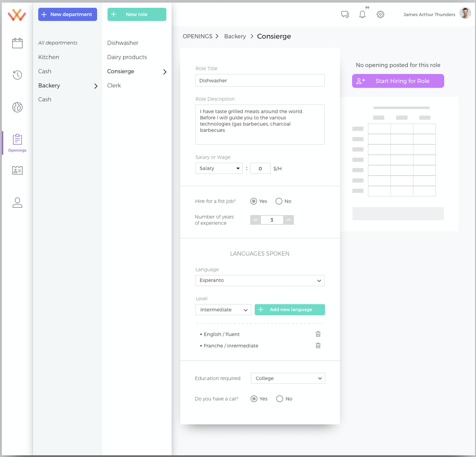Delete the English / fluent language entry
This screenshot has width=476, height=457.
[x=318, y=334]
